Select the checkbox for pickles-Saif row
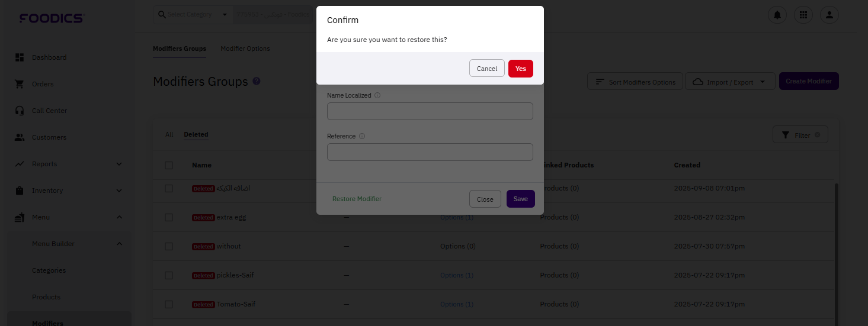Viewport: 868px width, 326px height. pyautogui.click(x=169, y=275)
